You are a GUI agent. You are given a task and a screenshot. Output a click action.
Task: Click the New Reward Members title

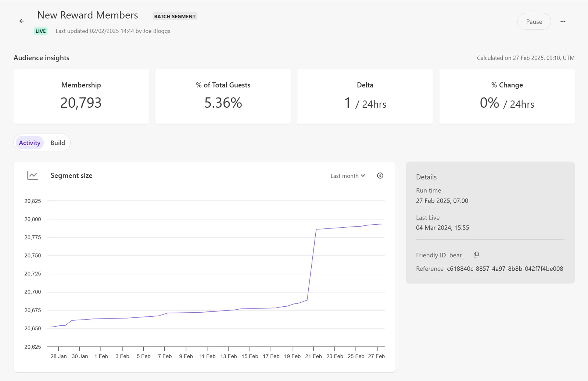[x=87, y=15]
